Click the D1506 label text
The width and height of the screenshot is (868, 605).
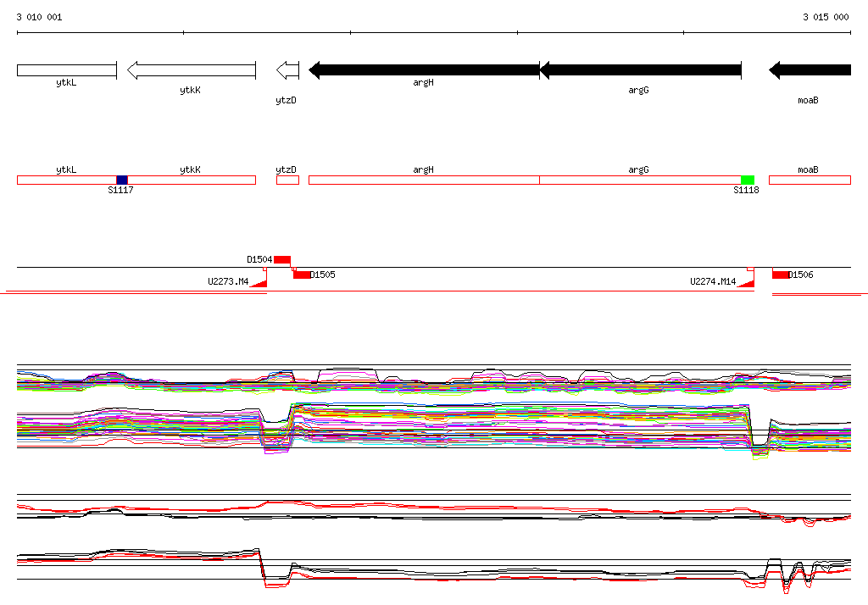(801, 275)
